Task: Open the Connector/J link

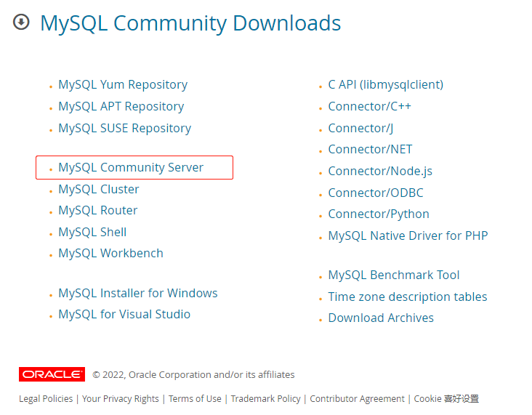Action: pyautogui.click(x=360, y=128)
